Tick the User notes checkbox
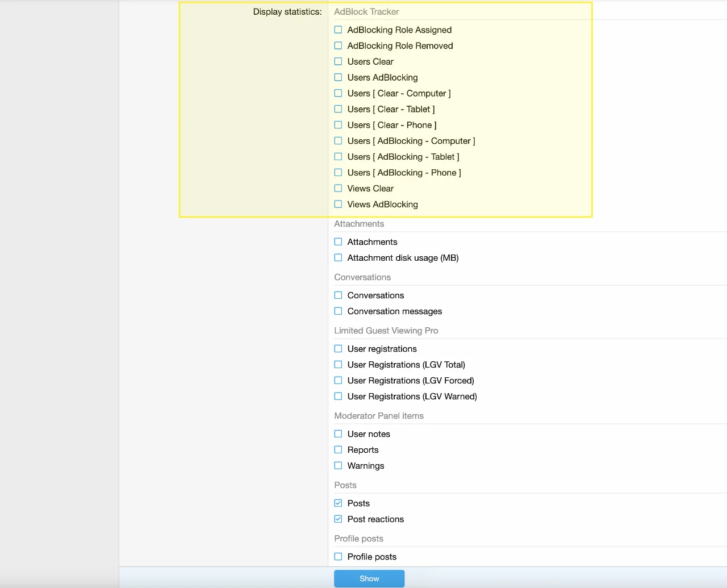Screen dimensions: 727x588 click(339, 434)
